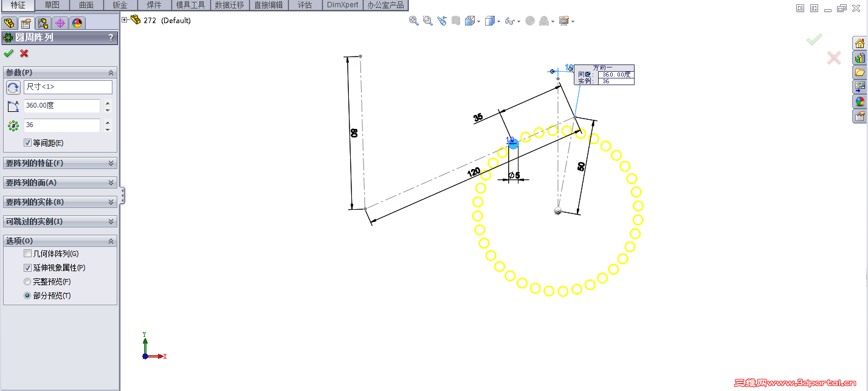Viewport: 868px width, 391px height.
Task: Open the ConfigurationManager tab
Action: 43,23
